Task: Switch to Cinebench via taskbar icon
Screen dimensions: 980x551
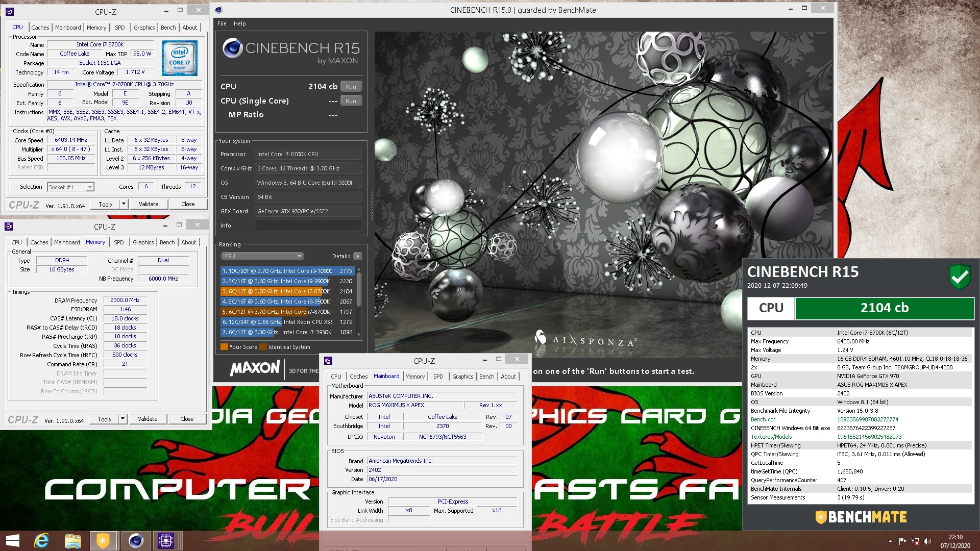Action: click(x=135, y=540)
